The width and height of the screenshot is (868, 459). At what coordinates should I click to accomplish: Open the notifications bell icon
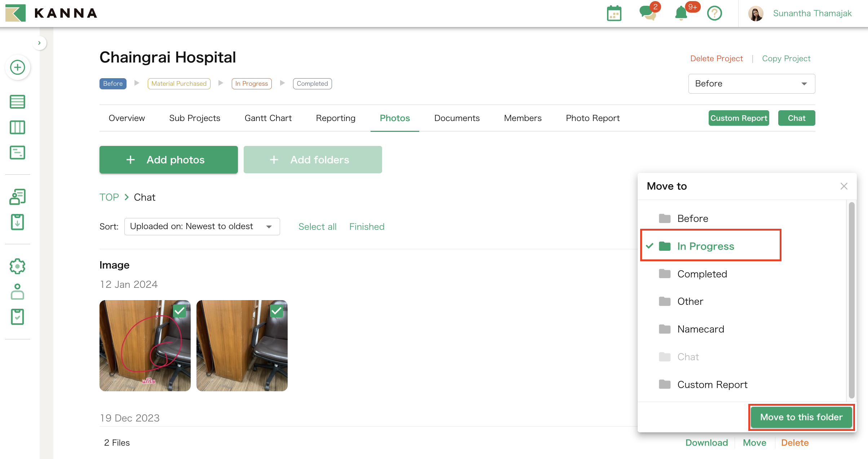681,14
